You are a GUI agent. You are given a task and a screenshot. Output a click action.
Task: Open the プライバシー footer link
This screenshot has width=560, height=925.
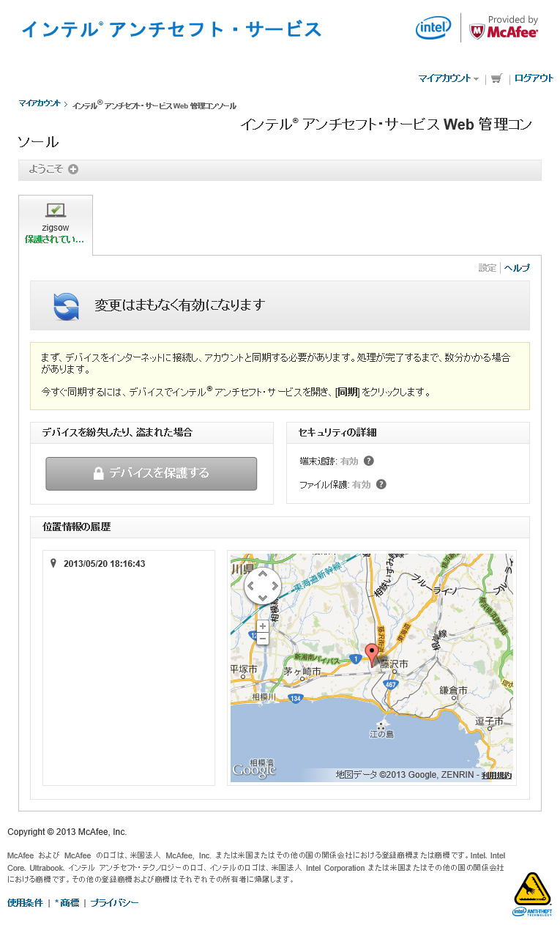coord(114,903)
